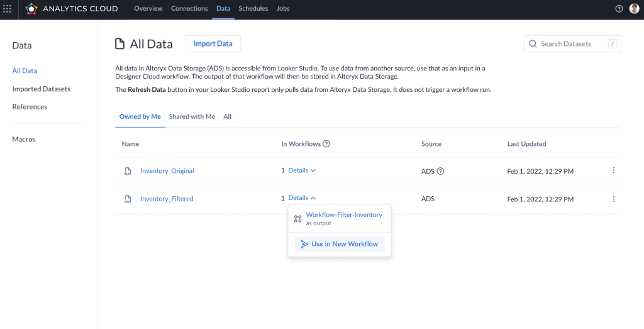Open References in the sidebar
This screenshot has height=329, width=644.
[x=30, y=107]
